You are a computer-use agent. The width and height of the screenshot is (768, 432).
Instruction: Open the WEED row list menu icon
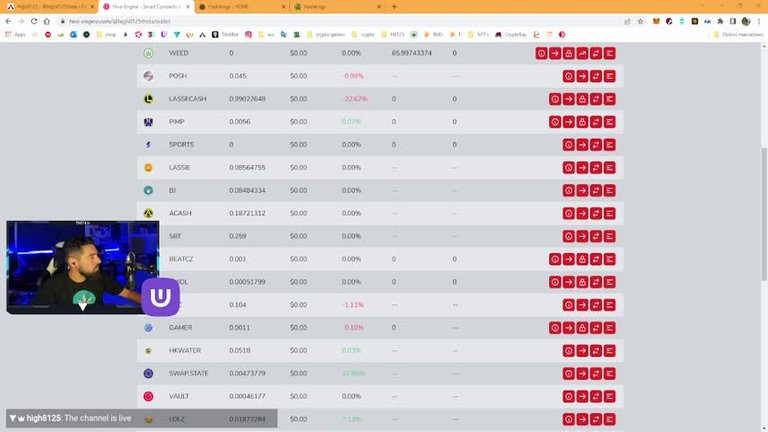point(610,53)
